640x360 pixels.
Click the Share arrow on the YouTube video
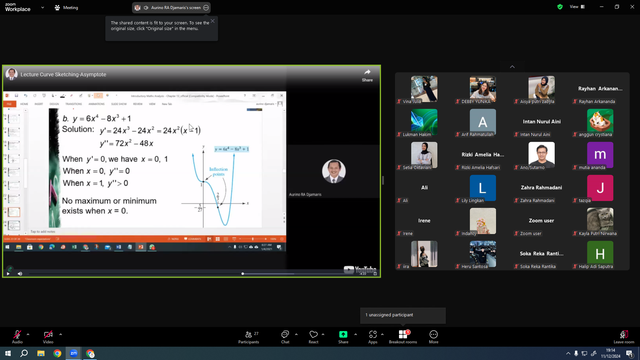(367, 75)
